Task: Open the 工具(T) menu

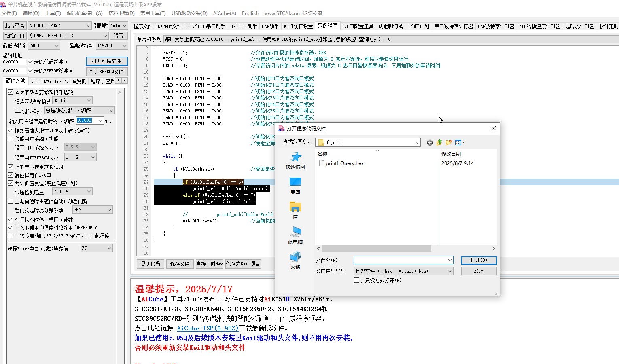Action: [53, 13]
